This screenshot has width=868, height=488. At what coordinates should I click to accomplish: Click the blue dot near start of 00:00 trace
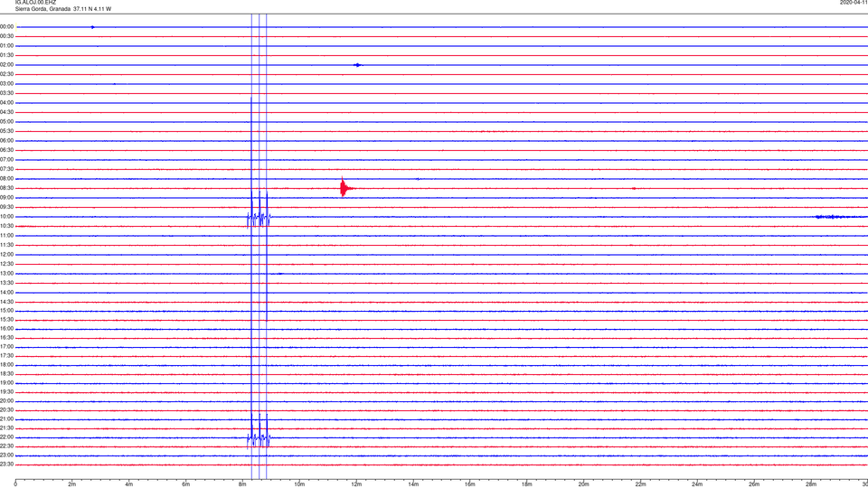(92, 26)
